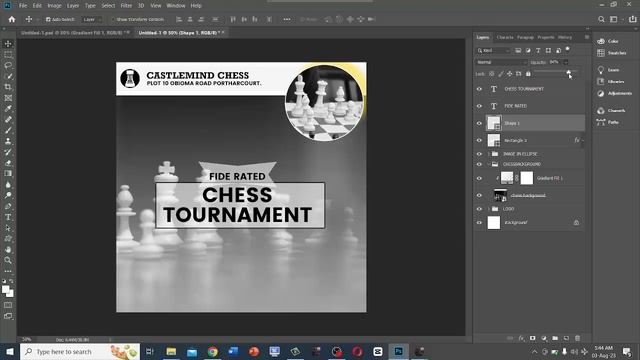The image size is (640, 360).
Task: Open the Adjustments panel icon
Action: click(x=601, y=93)
